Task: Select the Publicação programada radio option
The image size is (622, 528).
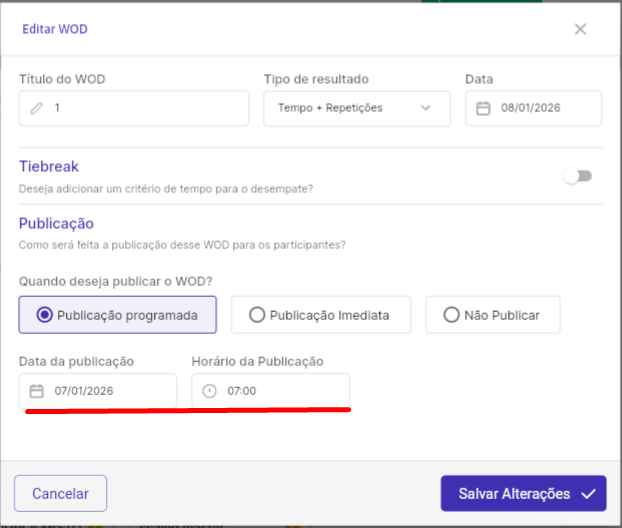Action: [117, 315]
